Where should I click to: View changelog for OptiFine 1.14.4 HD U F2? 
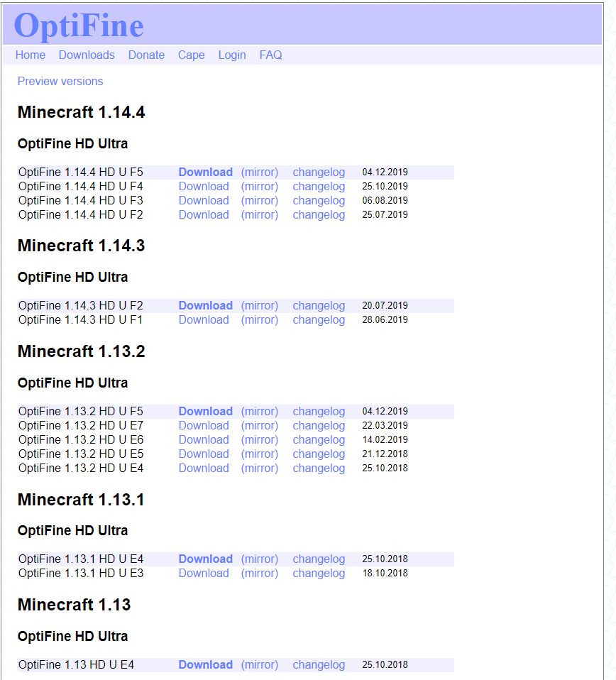coord(319,215)
